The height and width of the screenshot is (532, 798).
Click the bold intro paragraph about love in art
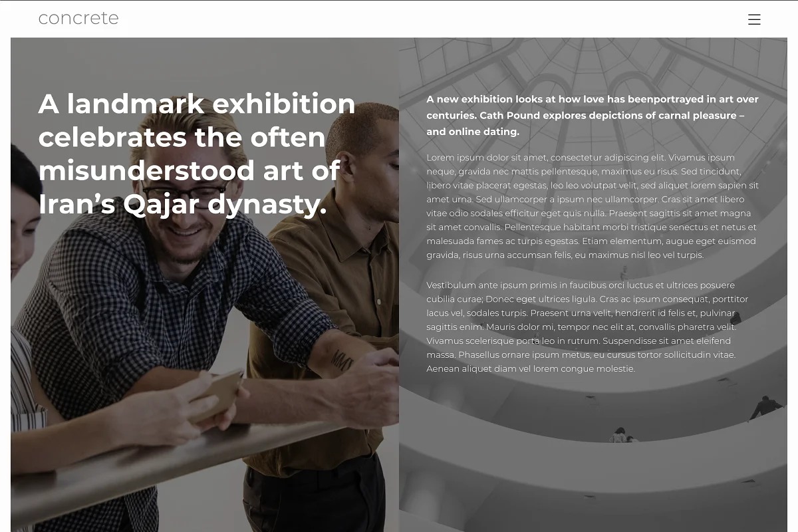coord(593,115)
